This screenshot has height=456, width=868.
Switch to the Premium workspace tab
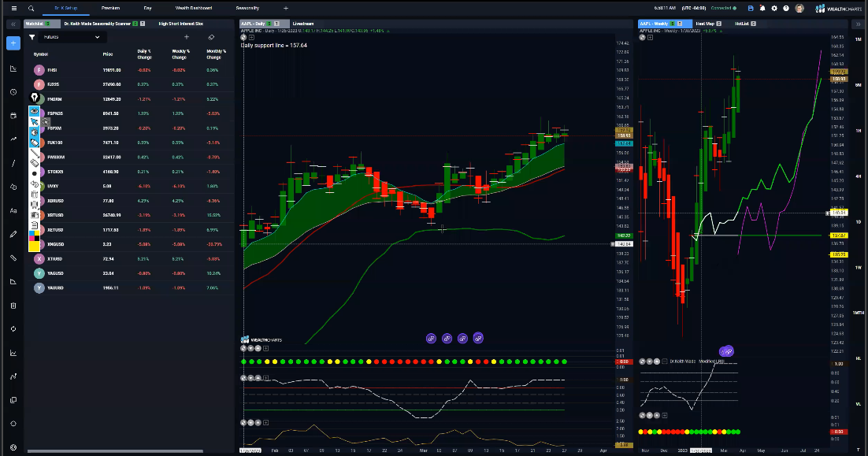click(x=111, y=9)
